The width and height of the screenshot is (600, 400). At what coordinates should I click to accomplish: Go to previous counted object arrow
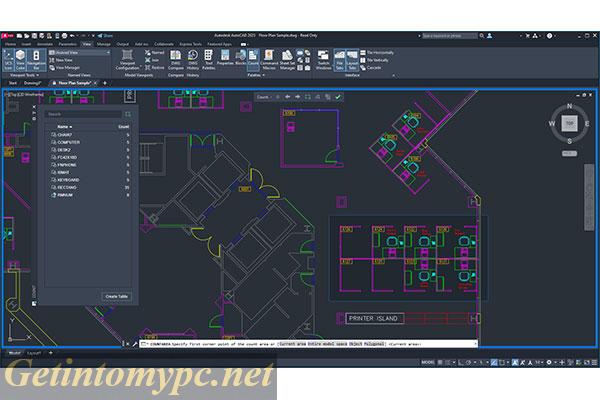pyautogui.click(x=287, y=97)
